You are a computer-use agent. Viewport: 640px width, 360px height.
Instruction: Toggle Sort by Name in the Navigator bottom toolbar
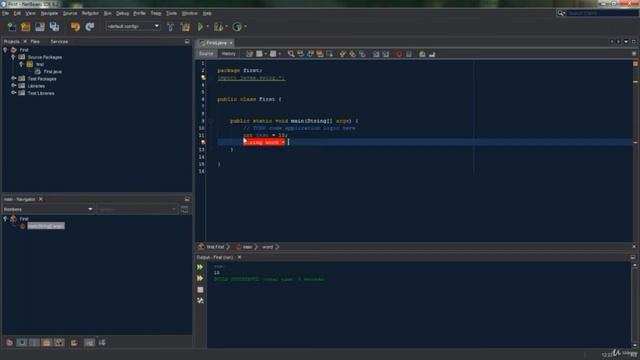pos(89,342)
